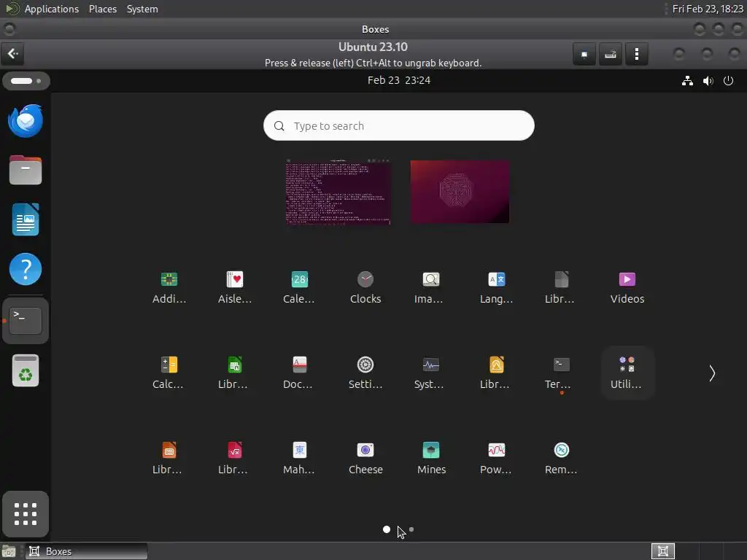Go to next app grid page arrow

pos(712,373)
